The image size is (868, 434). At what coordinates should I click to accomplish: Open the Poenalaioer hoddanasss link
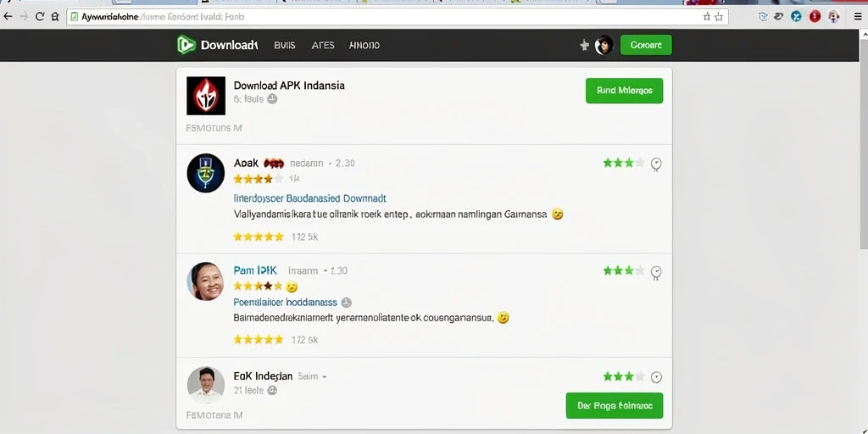(285, 303)
